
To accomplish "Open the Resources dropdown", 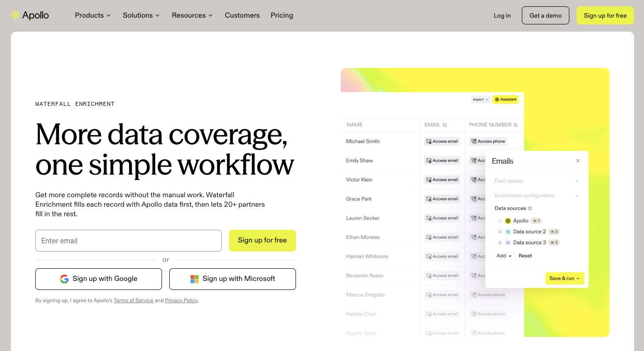I will [x=192, y=15].
